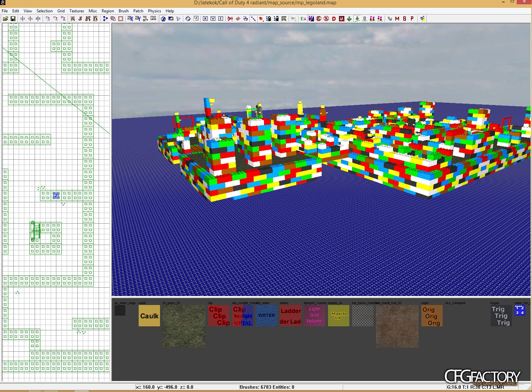This screenshot has height=392, width=532.
Task: Toggle the second padlock toolbar button
Action: click(x=276, y=19)
